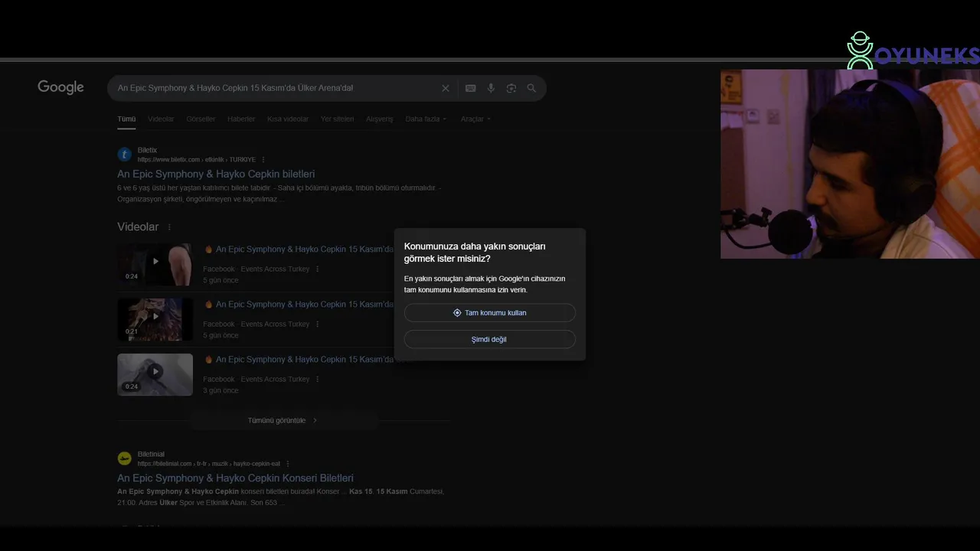Image resolution: width=980 pixels, height=551 pixels.
Task: Open options dots beside Videolar heading
Action: pos(169,227)
